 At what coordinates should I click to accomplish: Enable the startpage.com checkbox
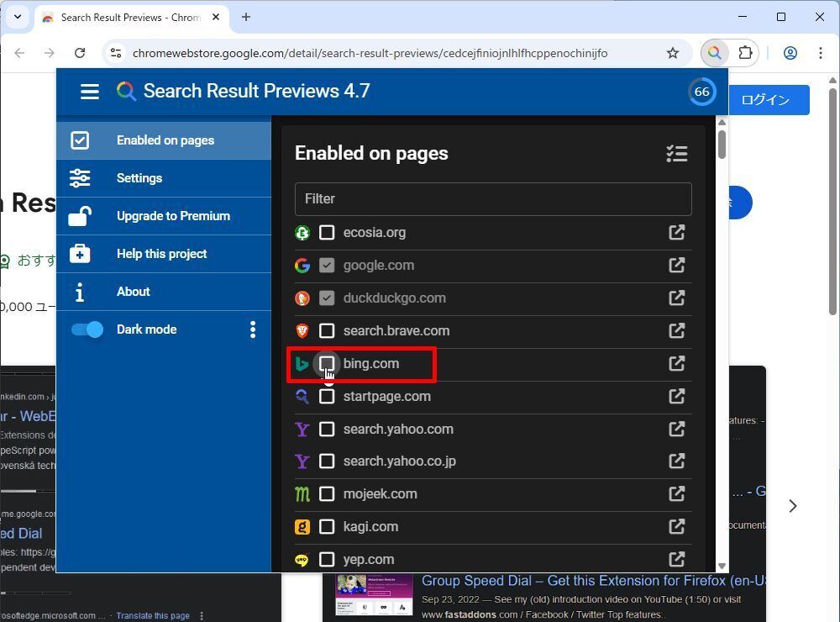(327, 396)
